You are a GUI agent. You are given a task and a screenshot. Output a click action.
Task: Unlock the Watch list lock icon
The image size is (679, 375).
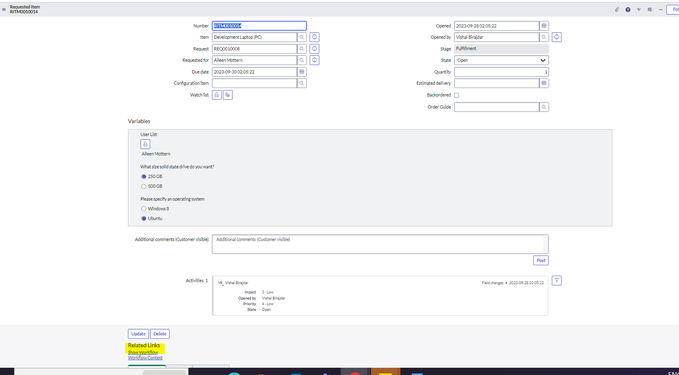coord(217,95)
